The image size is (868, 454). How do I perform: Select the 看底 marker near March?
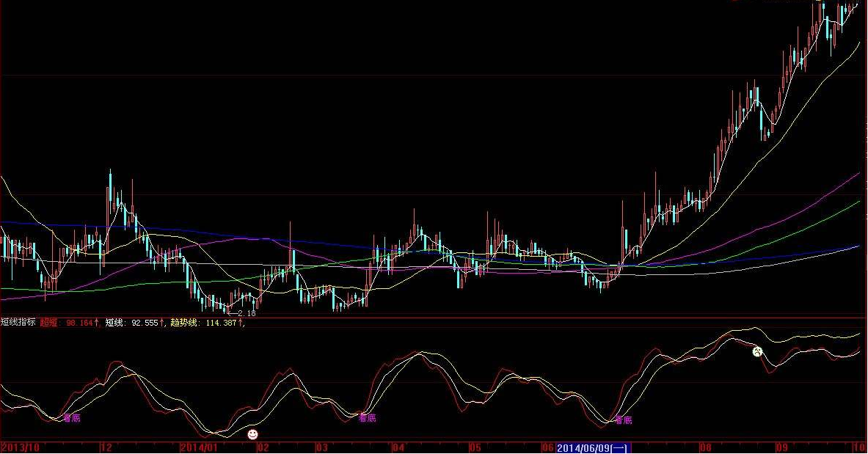pos(367,418)
